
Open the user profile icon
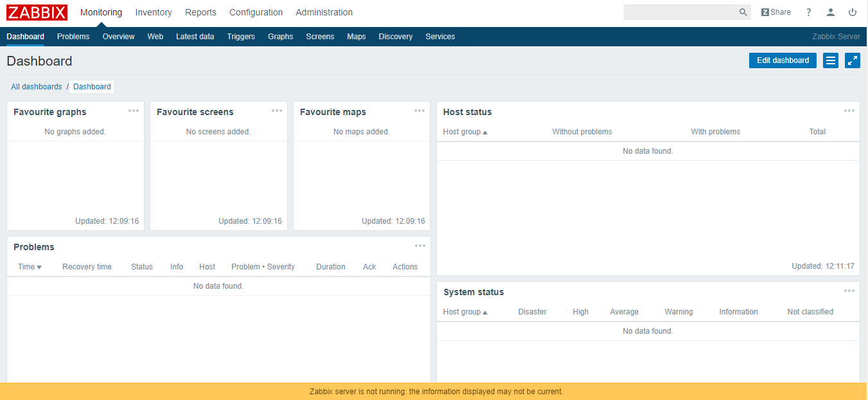point(831,12)
